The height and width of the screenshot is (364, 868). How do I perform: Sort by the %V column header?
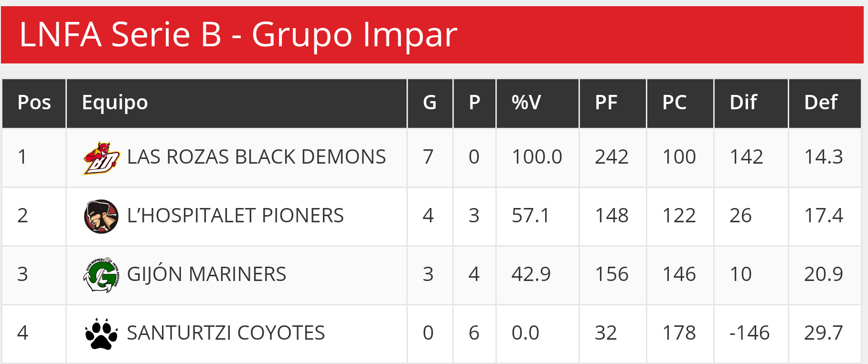point(526,103)
